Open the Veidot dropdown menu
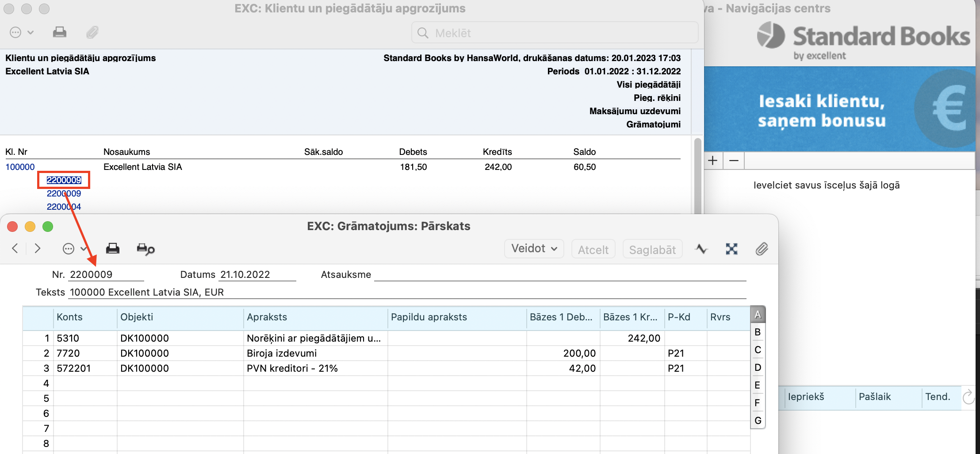The image size is (980, 454). pos(534,249)
